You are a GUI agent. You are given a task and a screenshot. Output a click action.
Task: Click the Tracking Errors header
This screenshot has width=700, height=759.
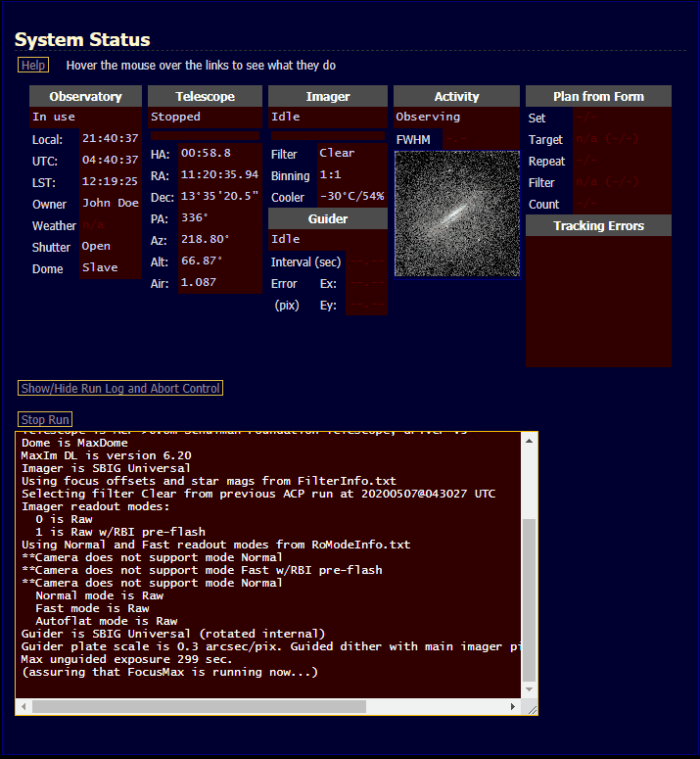pyautogui.click(x=598, y=226)
